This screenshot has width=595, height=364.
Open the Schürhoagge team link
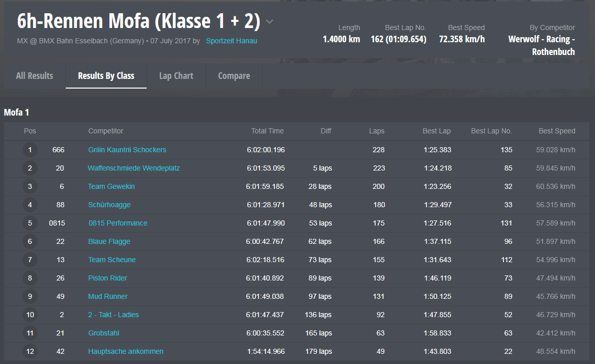tap(109, 205)
